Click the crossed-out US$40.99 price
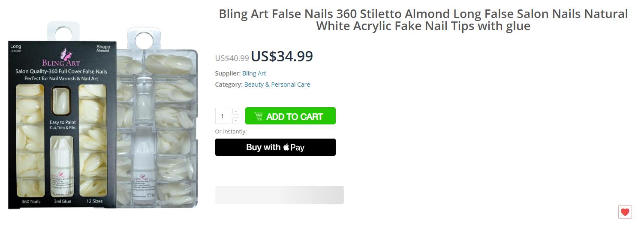Viewport: 644px width, 245px height. click(x=232, y=58)
